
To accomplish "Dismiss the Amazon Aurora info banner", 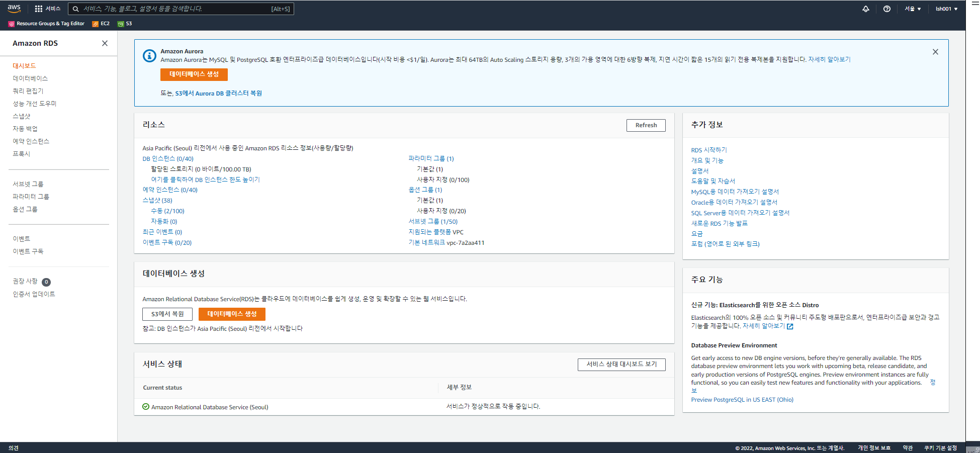I will click(935, 52).
